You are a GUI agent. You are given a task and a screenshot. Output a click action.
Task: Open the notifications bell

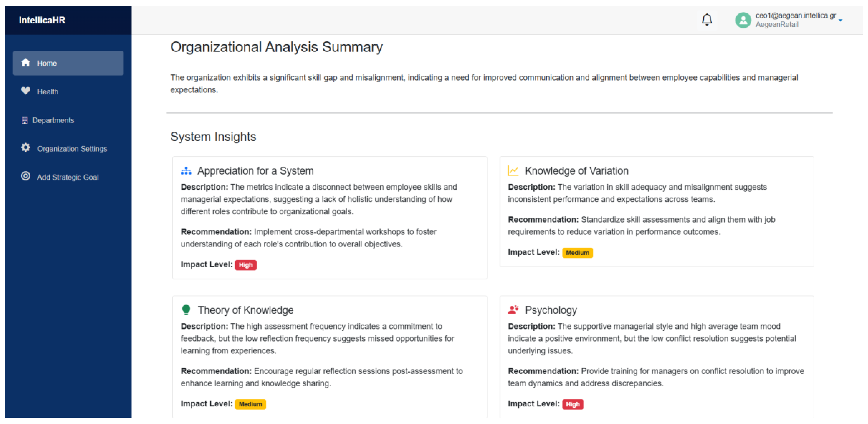[707, 20]
